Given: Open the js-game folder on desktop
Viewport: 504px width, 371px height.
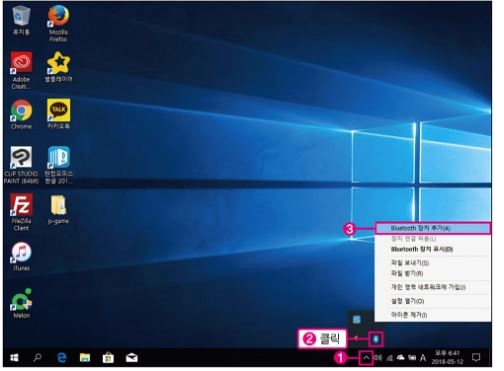Looking at the screenshot, I should (58, 210).
